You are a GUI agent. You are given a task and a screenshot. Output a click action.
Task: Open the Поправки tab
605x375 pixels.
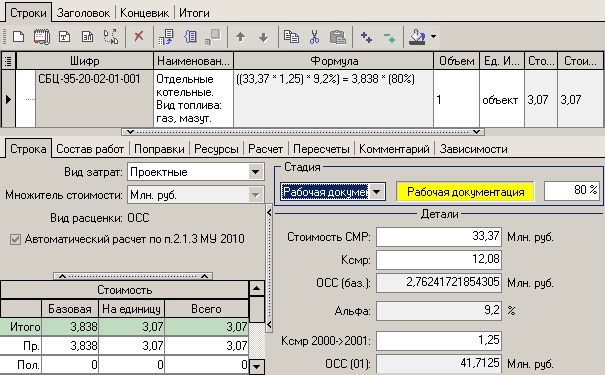(159, 149)
